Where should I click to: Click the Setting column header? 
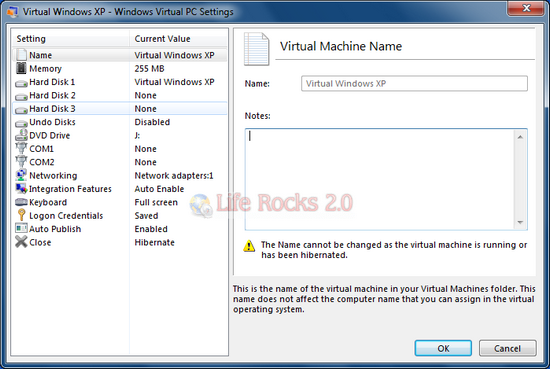tap(71, 39)
